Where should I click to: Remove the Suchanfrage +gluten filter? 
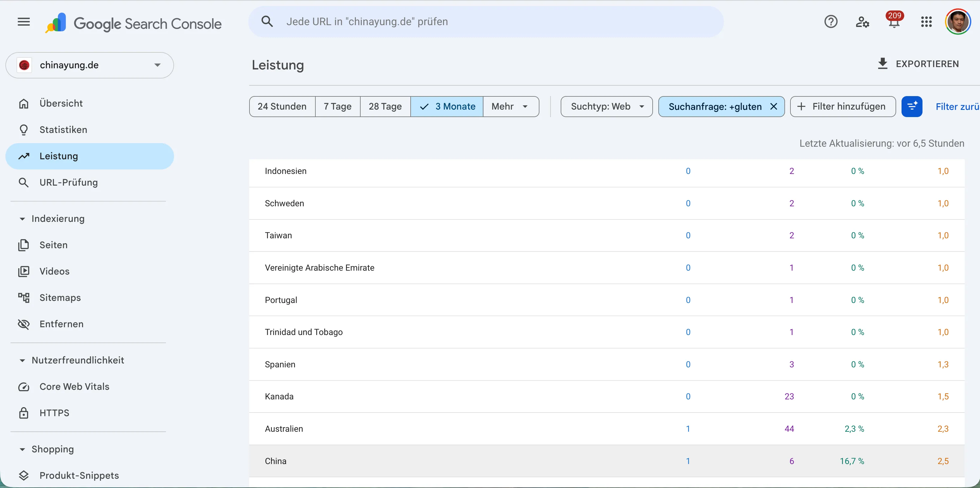point(773,107)
